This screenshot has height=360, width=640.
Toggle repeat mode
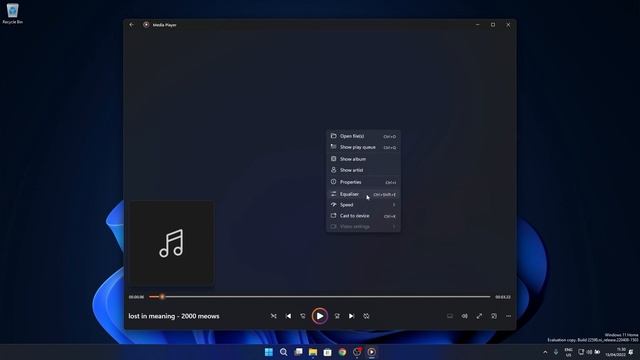pos(366,316)
